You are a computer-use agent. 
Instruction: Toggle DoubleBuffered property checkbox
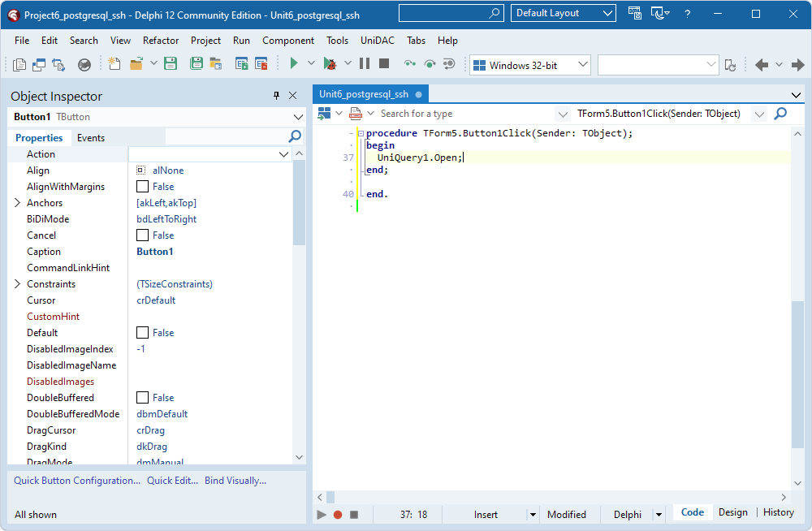[141, 397]
